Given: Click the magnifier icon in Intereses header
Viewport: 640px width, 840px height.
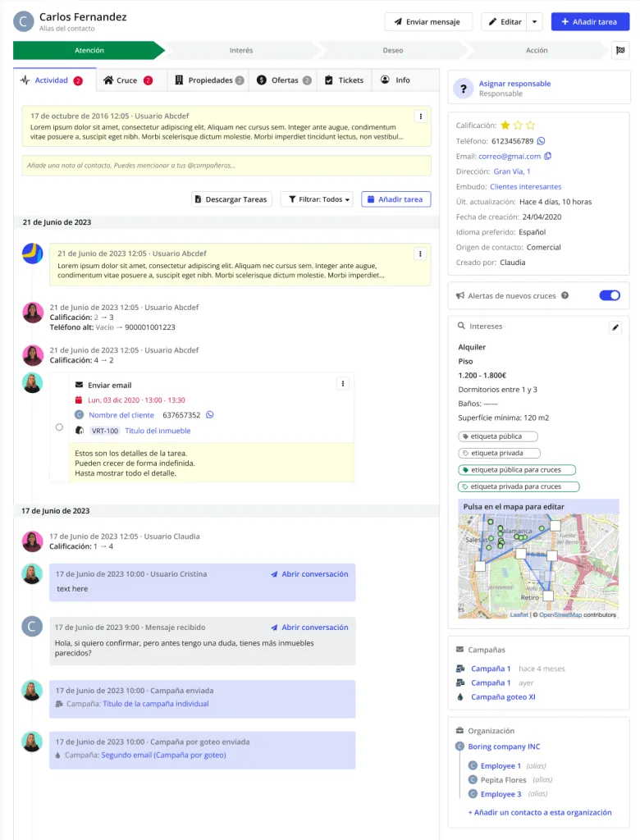Looking at the screenshot, I should 461,326.
